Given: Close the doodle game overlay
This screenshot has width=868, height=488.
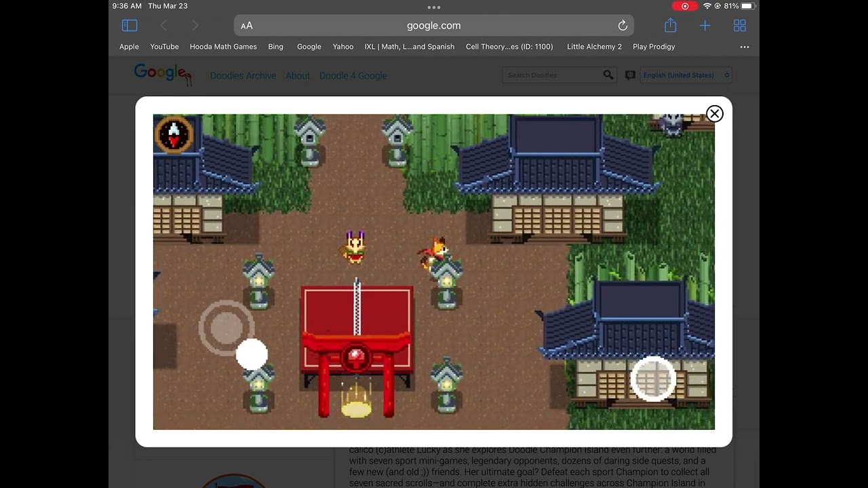Looking at the screenshot, I should [x=714, y=113].
